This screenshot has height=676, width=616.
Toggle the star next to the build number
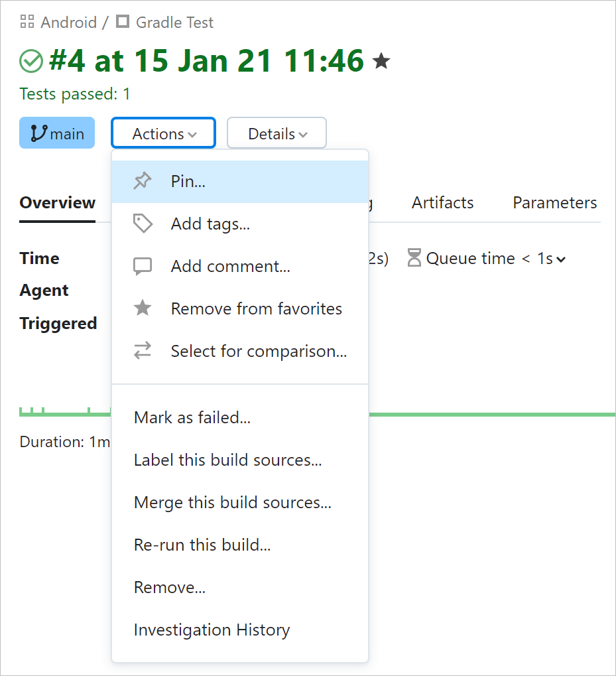[381, 60]
